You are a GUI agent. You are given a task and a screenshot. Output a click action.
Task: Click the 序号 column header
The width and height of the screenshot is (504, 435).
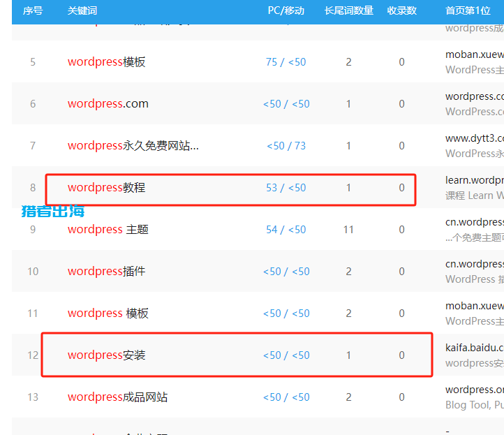[x=33, y=10]
